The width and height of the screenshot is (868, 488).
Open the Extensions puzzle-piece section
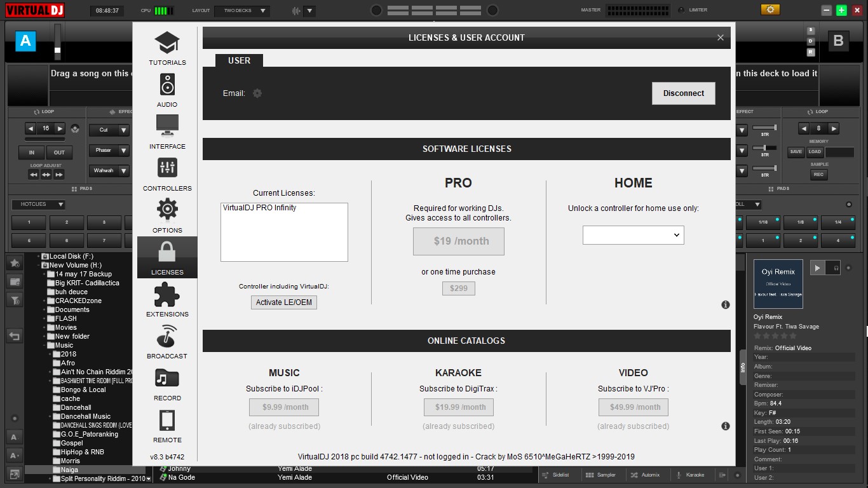pyautogui.click(x=167, y=300)
